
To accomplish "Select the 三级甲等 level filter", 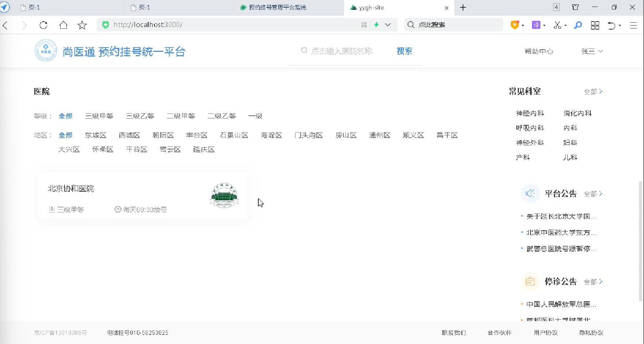I will point(99,116).
